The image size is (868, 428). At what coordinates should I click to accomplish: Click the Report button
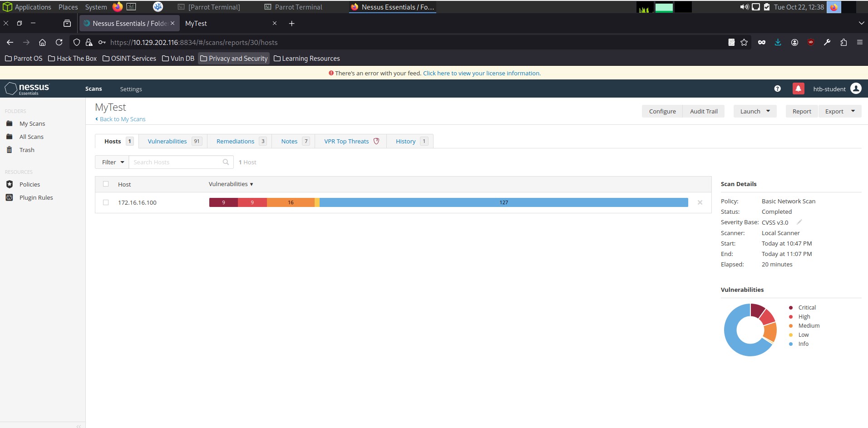coord(802,111)
